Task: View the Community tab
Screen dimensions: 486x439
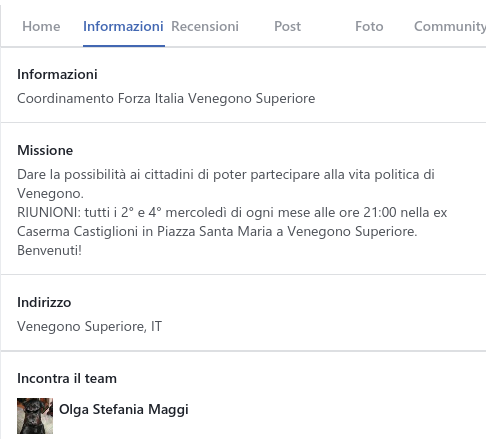Action: pos(450,26)
